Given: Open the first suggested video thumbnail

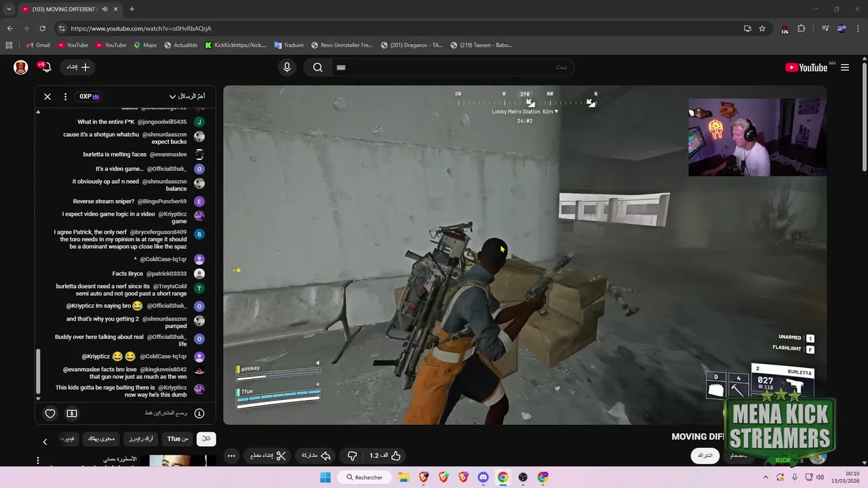Looking at the screenshot, I should pyautogui.click(x=178, y=461).
